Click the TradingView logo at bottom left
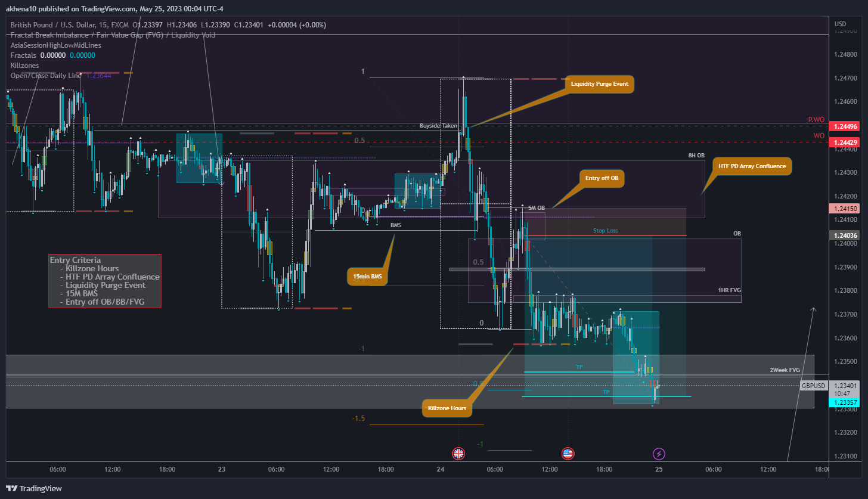This screenshot has height=499, width=868. click(35, 488)
